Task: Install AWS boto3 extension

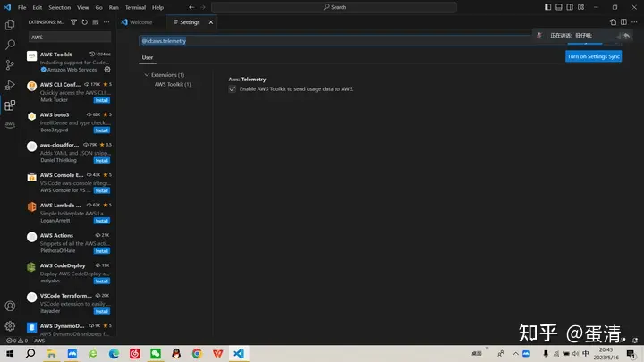Action: [x=101, y=130]
